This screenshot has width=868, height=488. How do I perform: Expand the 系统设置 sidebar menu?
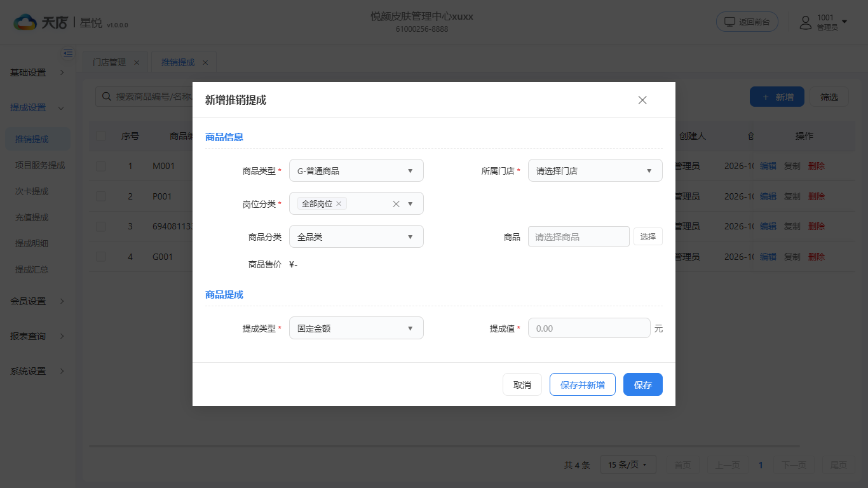(x=37, y=371)
